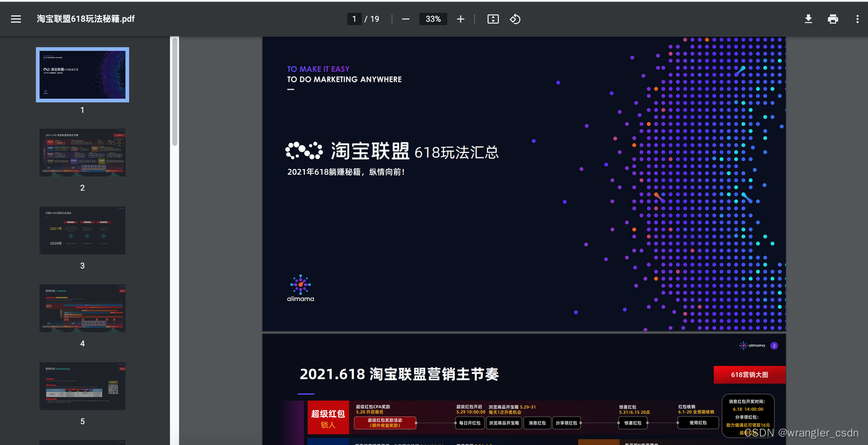
Task: Download the PDF file
Action: (808, 19)
